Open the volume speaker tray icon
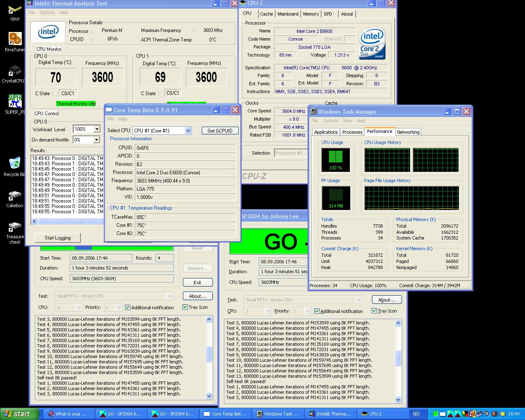Viewport: 525px width, 420px height. click(x=494, y=414)
